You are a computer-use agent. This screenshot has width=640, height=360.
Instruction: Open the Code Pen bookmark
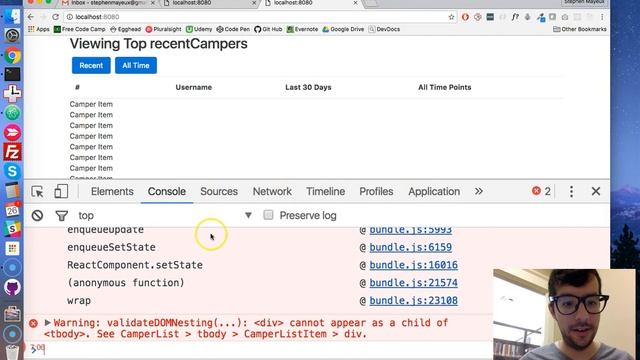coord(233,29)
